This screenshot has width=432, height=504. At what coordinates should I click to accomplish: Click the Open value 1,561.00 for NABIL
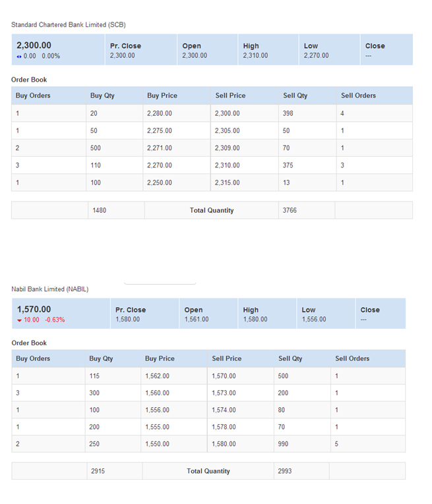[x=197, y=319]
